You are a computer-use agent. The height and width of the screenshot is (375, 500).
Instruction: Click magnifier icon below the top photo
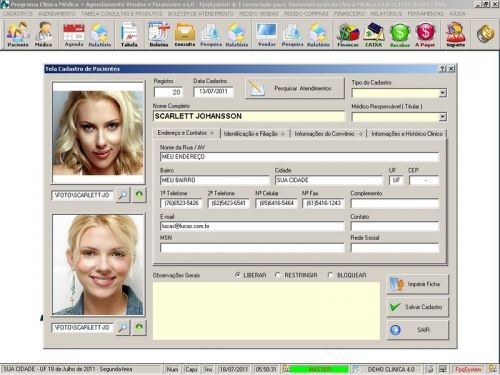[x=123, y=195]
